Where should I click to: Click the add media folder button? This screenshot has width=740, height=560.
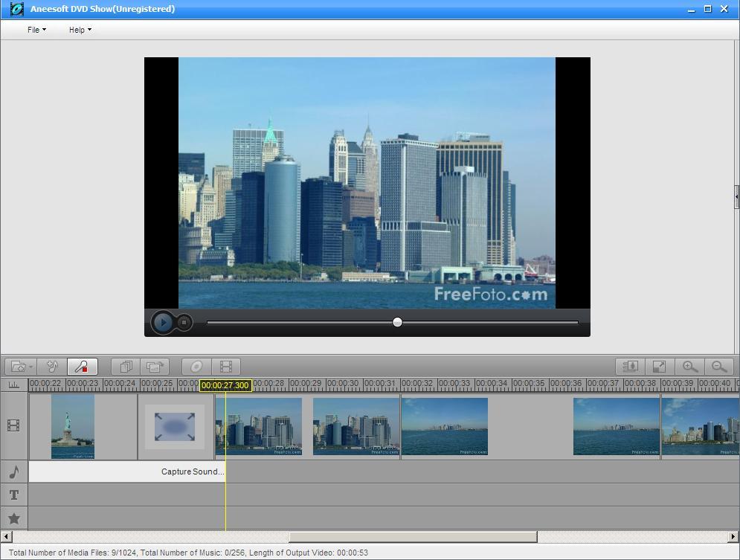pos(19,367)
